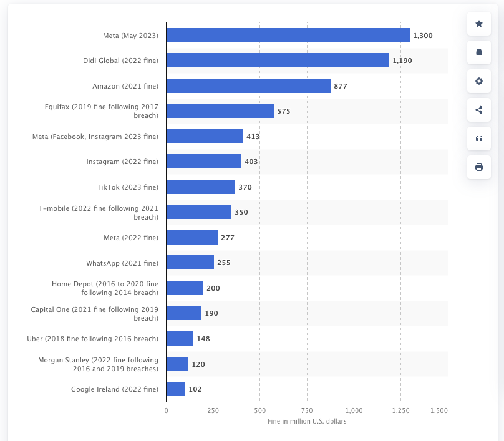Click the Morgan Stanley 120 bar
The image size is (504, 441).
pyautogui.click(x=177, y=364)
